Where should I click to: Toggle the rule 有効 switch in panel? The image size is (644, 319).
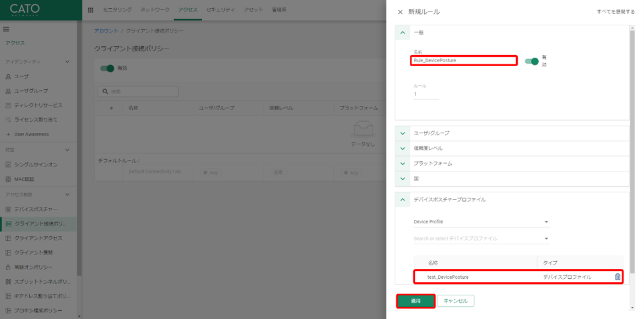click(532, 61)
